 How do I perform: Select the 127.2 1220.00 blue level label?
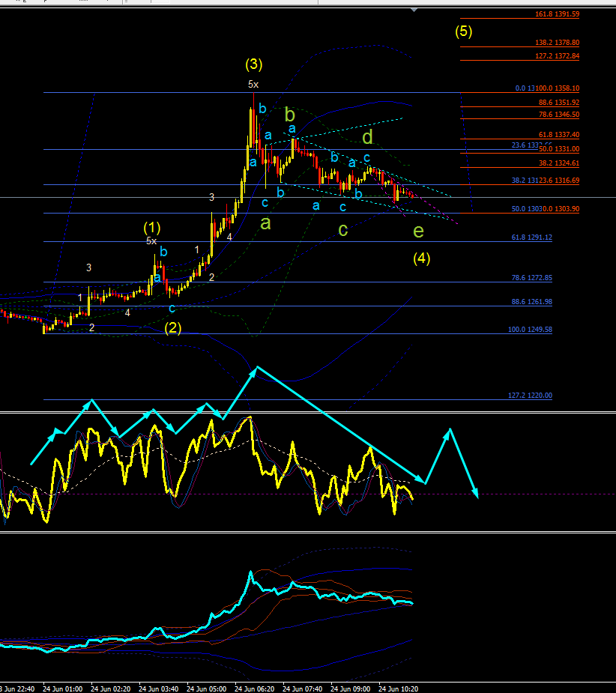[x=530, y=396]
